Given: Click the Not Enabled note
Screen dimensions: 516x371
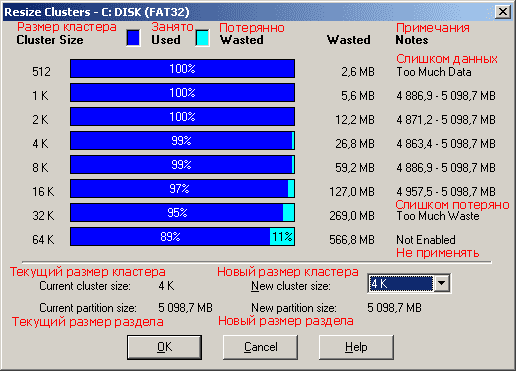Looking at the screenshot, I should click(426, 240).
